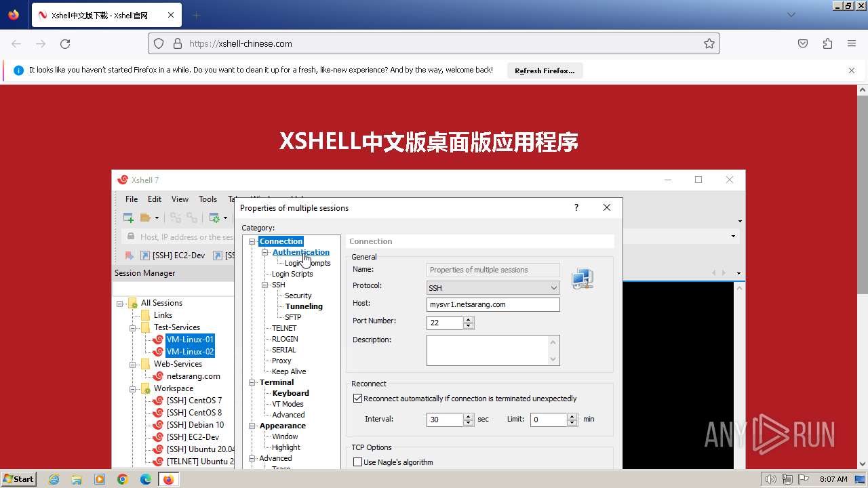
Task: Click the shield tracking protection icon
Action: click(x=159, y=43)
